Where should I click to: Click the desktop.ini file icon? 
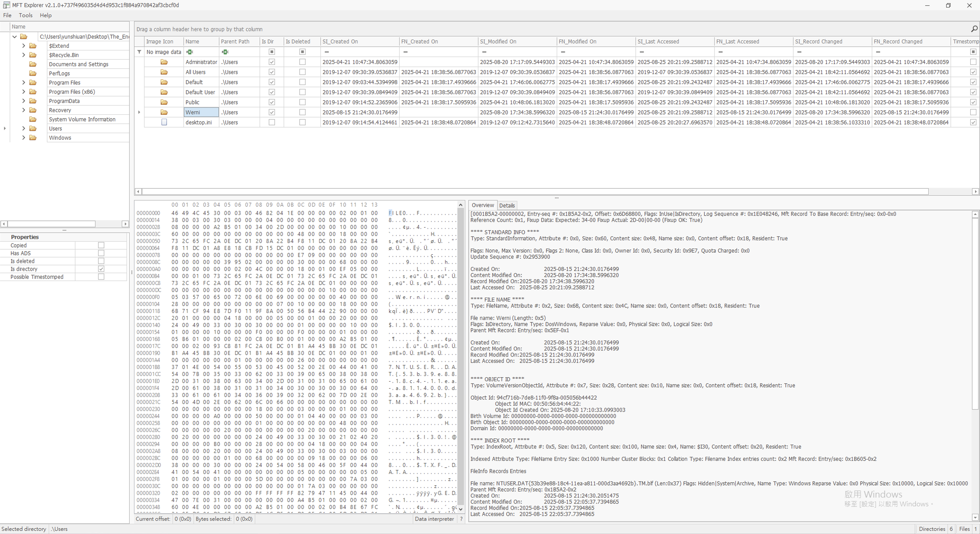164,123
